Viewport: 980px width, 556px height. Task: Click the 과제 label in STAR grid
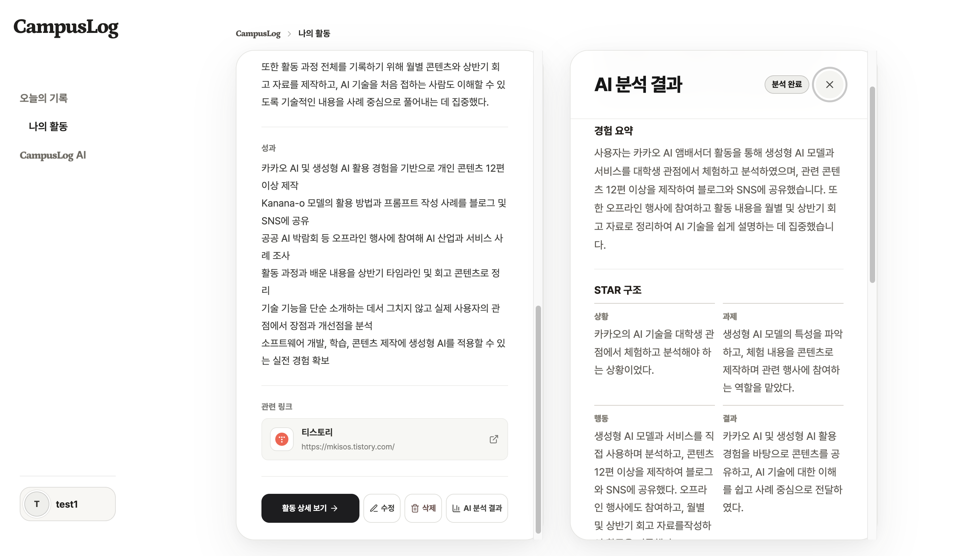pyautogui.click(x=730, y=316)
